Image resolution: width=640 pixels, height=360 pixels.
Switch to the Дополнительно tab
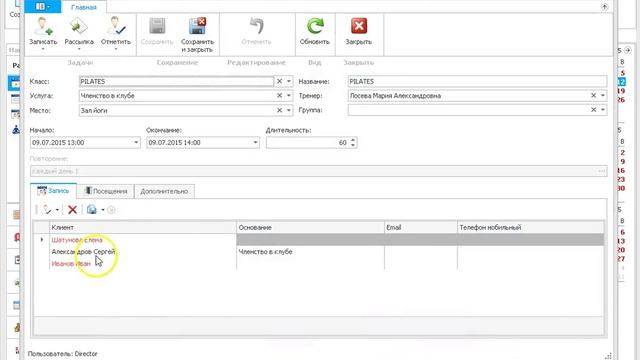pyautogui.click(x=164, y=191)
